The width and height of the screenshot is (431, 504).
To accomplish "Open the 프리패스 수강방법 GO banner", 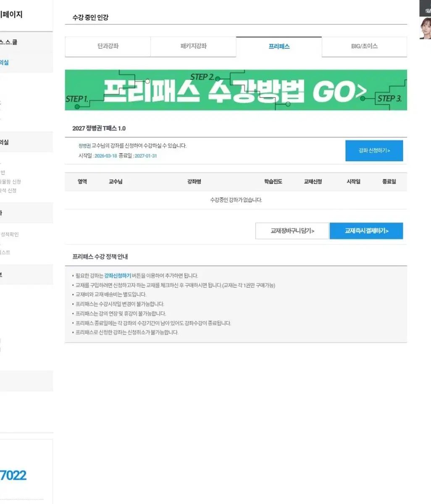I will click(x=236, y=90).
